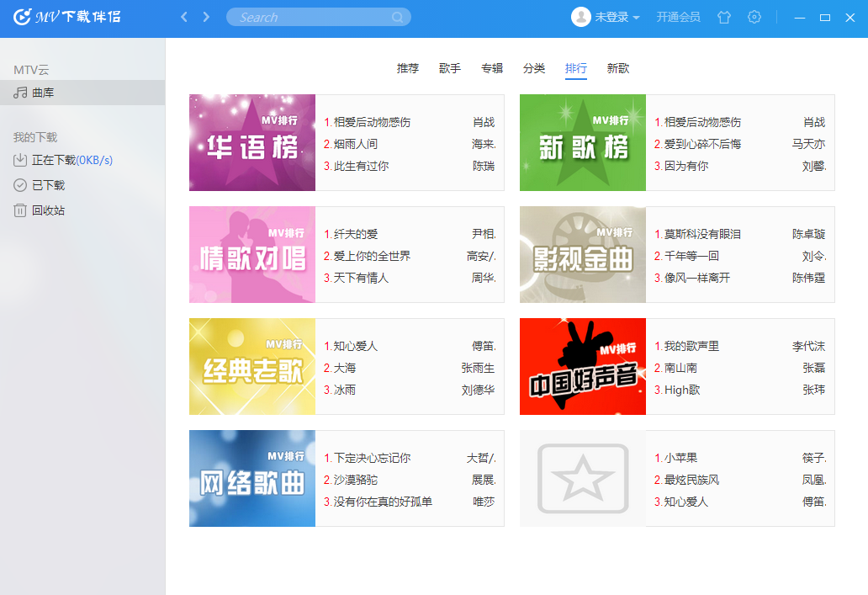Open the 中国好声音 chart thumbnail
The width and height of the screenshot is (868, 595).
coord(583,367)
